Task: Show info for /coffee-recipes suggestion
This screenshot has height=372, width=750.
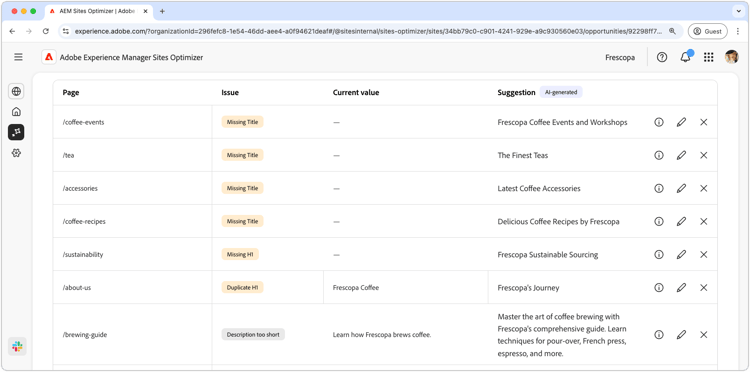Action: 659,221
